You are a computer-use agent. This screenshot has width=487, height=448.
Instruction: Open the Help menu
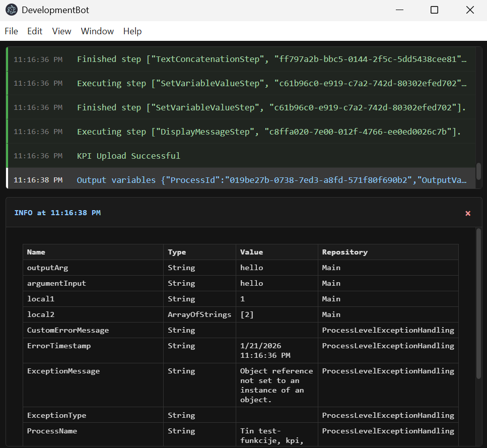coord(132,31)
